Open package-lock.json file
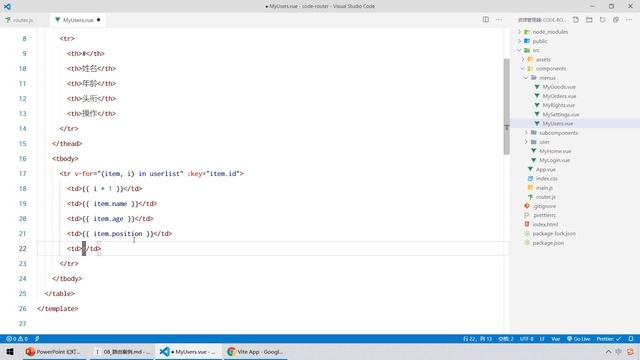640x360 pixels. 554,234
